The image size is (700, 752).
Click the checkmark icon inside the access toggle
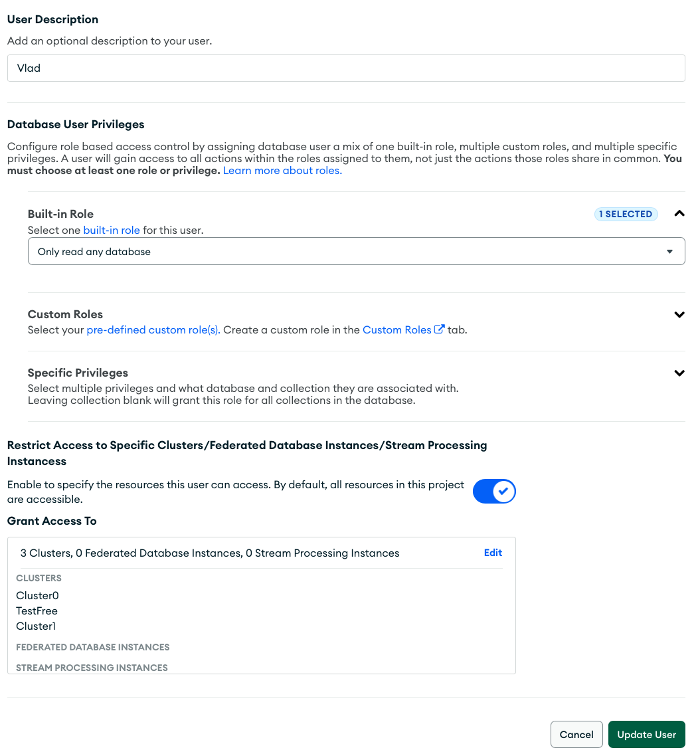pos(503,490)
